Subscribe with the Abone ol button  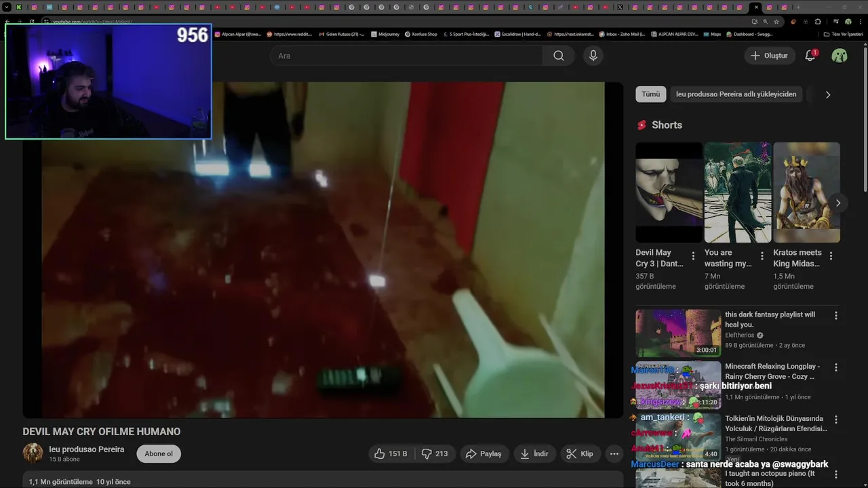[159, 453]
